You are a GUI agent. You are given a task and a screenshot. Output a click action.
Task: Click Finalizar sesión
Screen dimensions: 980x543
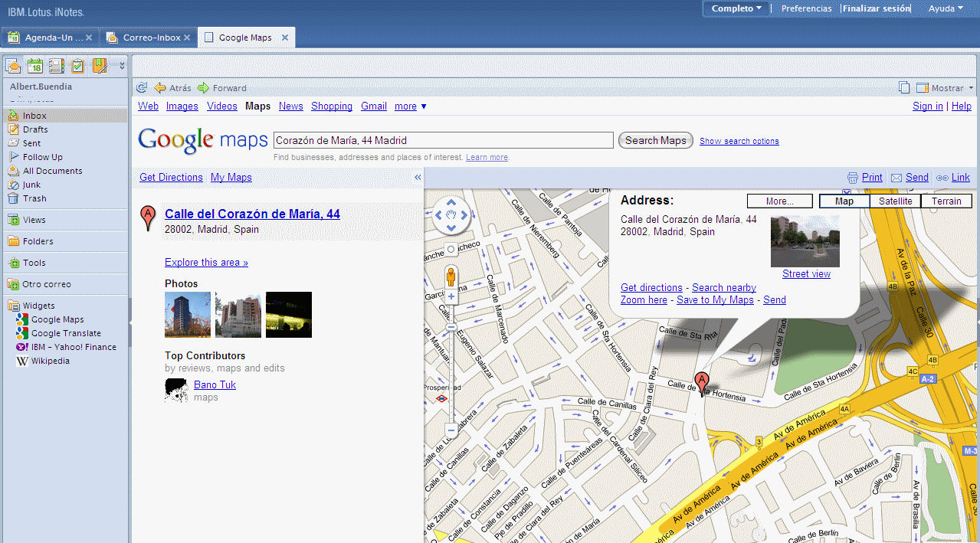coord(877,8)
